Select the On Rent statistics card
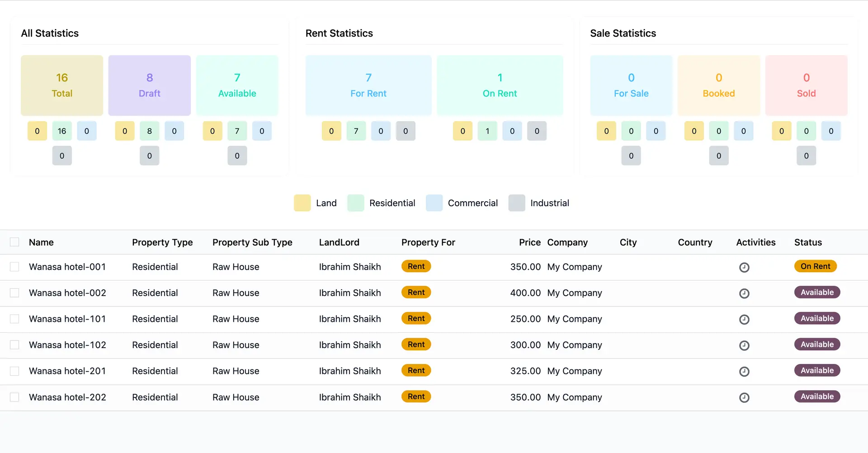 500,85
